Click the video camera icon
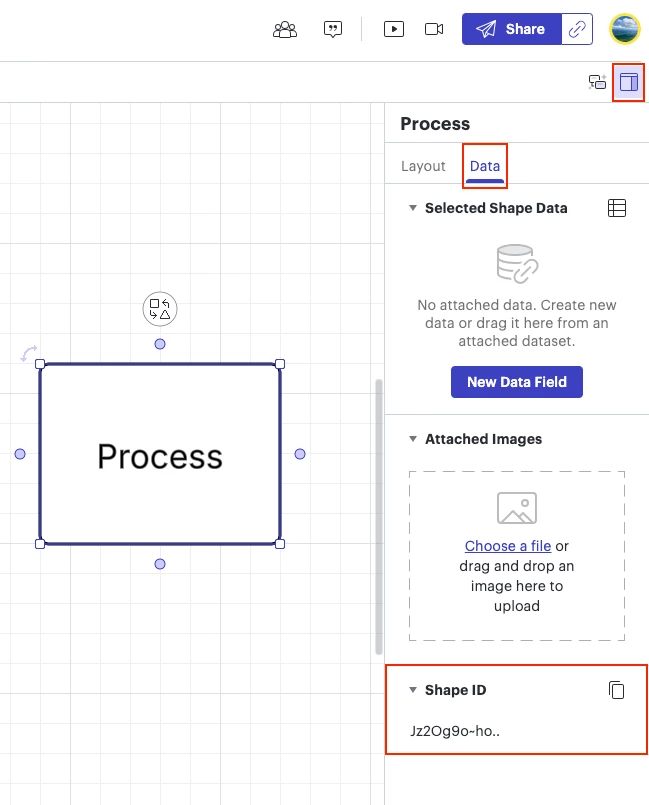Screen dimensions: 649x805 pyautogui.click(x=434, y=29)
